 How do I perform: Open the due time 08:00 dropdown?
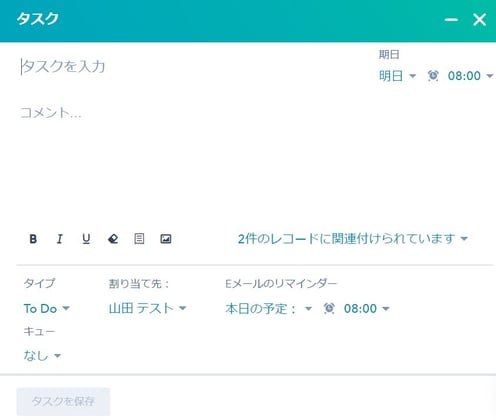click(x=470, y=76)
